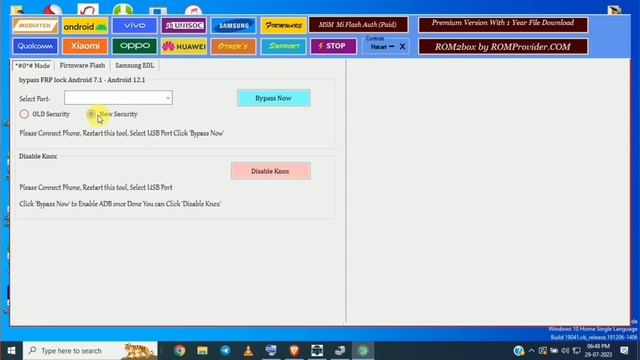Viewport: 640px width, 360px height.
Task: Open the ROM2box by ROMProvider.COM banner
Action: pyautogui.click(x=503, y=47)
